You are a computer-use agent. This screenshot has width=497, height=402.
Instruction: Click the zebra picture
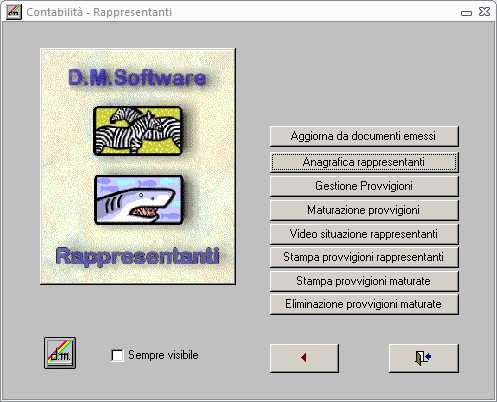coord(138,131)
